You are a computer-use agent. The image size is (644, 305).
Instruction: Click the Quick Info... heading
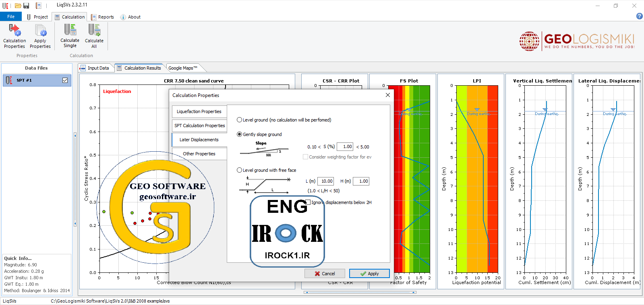[18, 258]
